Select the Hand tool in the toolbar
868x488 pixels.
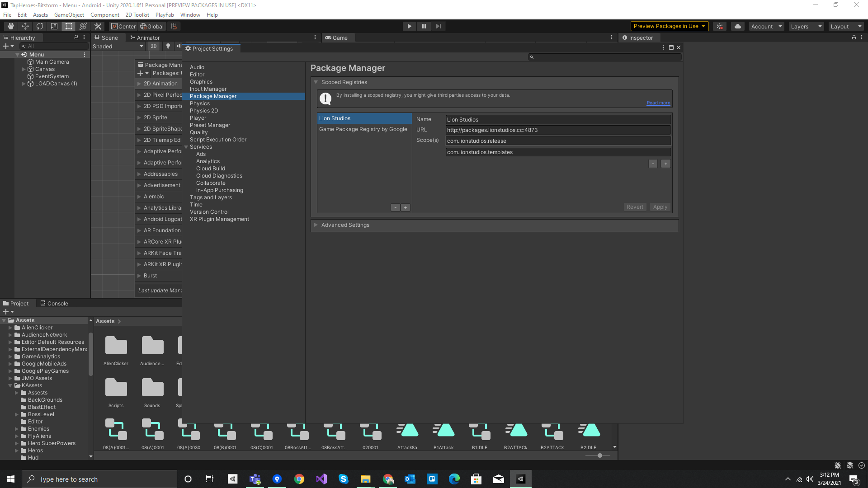tap(11, 26)
